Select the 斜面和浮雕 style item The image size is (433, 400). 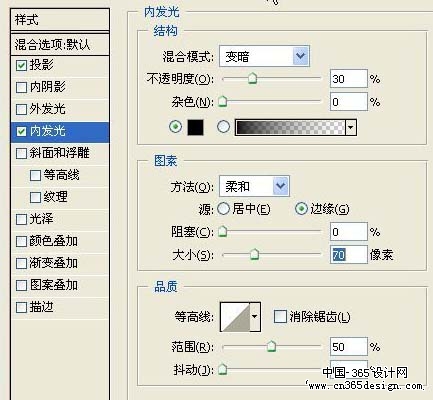(60, 153)
